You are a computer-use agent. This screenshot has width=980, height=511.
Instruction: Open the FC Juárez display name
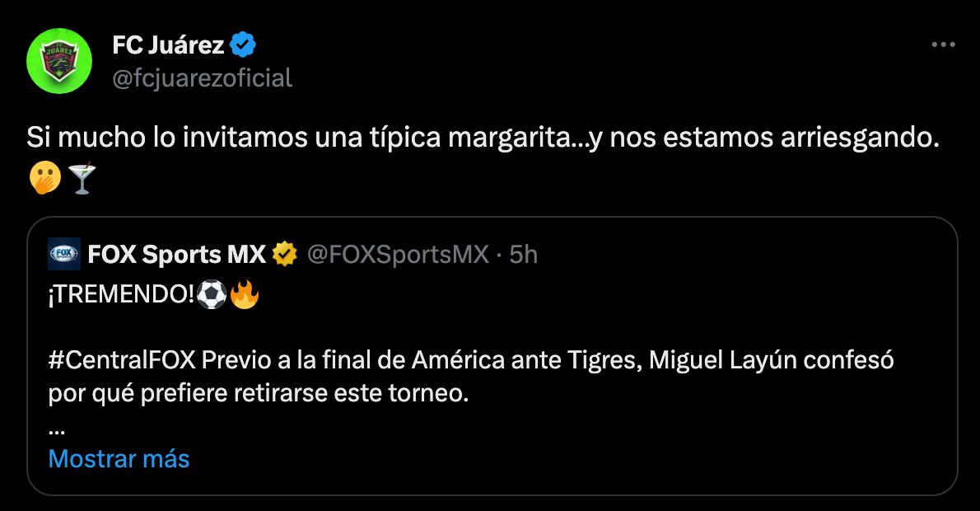168,46
